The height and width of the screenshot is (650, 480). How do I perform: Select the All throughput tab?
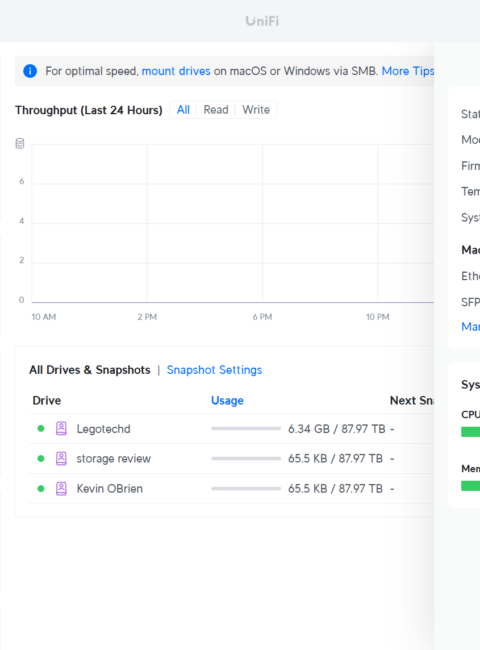[183, 110]
